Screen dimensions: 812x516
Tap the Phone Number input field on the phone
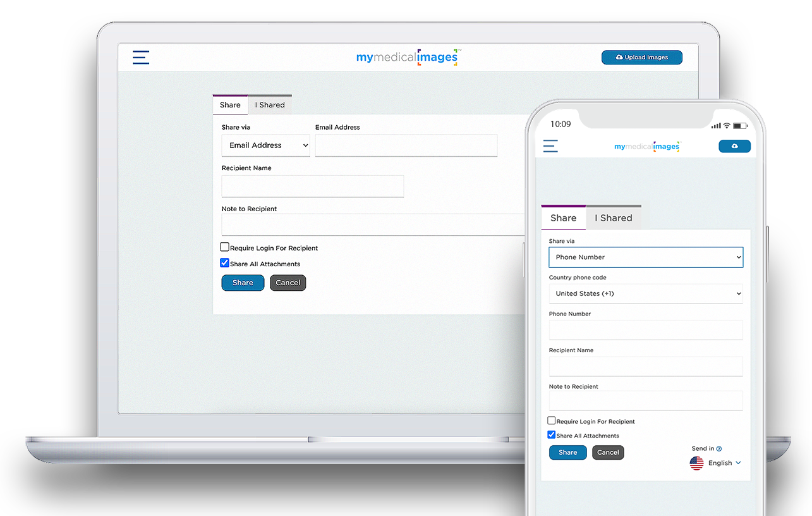(646, 330)
